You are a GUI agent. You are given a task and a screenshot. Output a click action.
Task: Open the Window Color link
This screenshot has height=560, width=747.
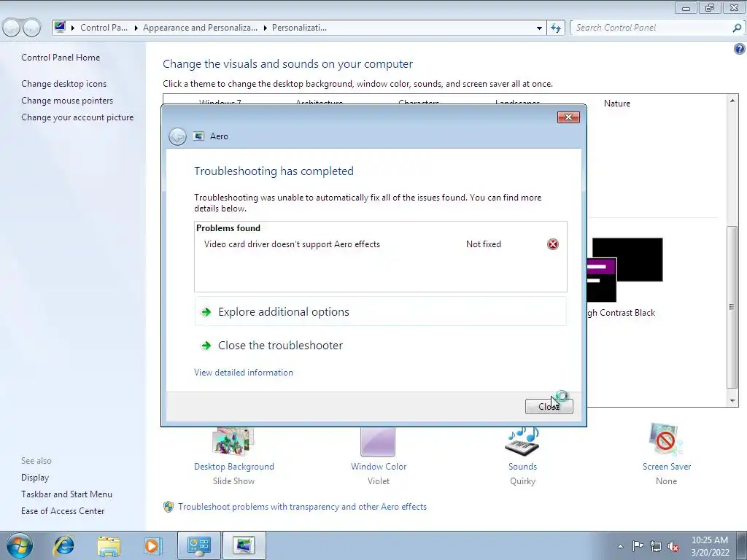[x=379, y=467]
